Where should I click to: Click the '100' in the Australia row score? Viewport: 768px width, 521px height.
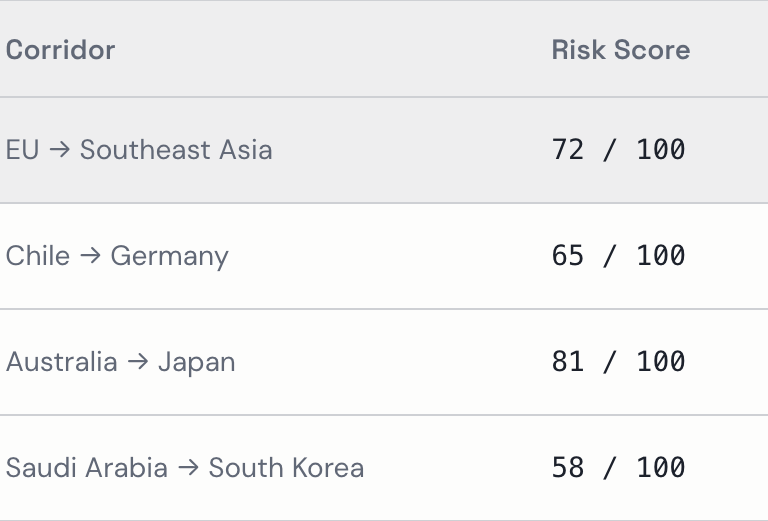tap(660, 362)
